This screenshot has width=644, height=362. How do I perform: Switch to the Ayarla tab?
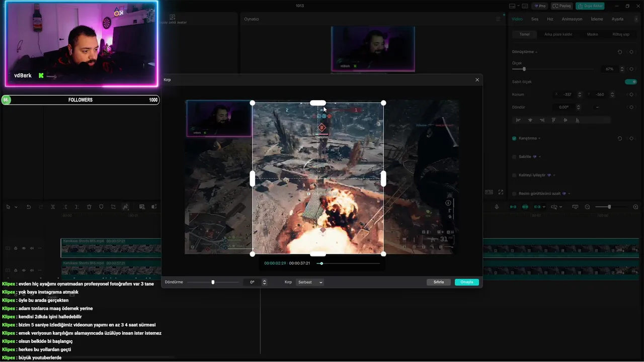pyautogui.click(x=617, y=19)
